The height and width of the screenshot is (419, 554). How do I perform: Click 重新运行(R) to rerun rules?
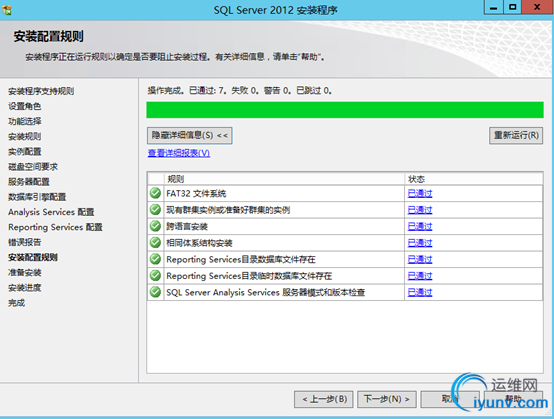pos(516,135)
